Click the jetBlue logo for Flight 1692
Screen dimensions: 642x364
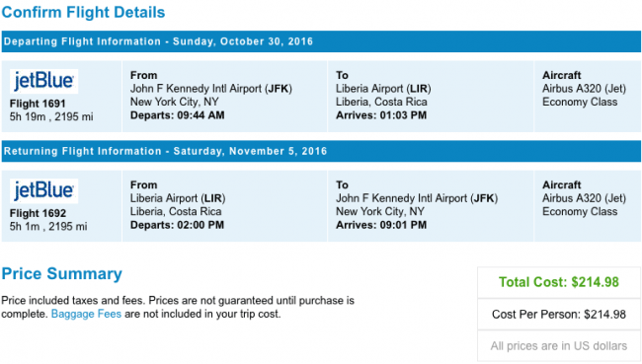(43, 191)
